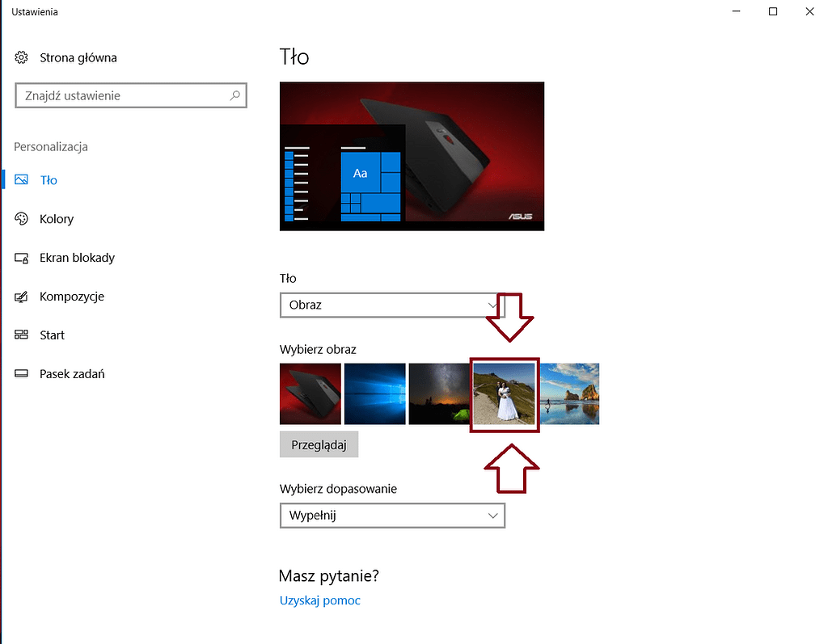Open the Obraz background type dropdown
This screenshot has width=828, height=644.
(391, 305)
